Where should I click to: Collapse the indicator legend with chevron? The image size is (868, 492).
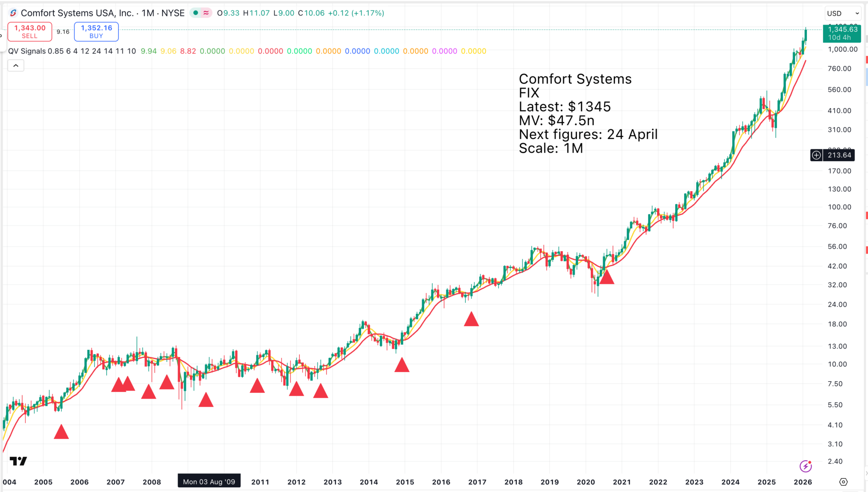tap(16, 65)
